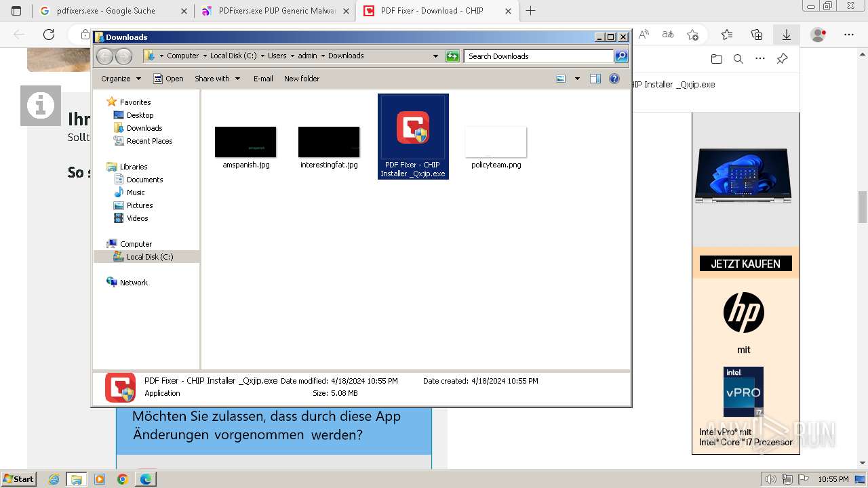Image resolution: width=868 pixels, height=488 pixels.
Task: Click the Read aloud icon in Edge
Action: point(644,35)
